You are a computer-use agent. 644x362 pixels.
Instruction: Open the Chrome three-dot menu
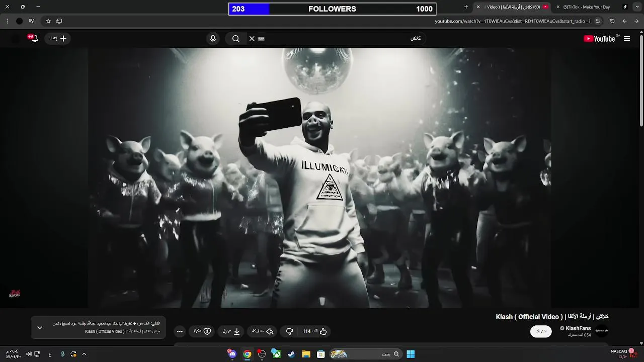pos(7,21)
